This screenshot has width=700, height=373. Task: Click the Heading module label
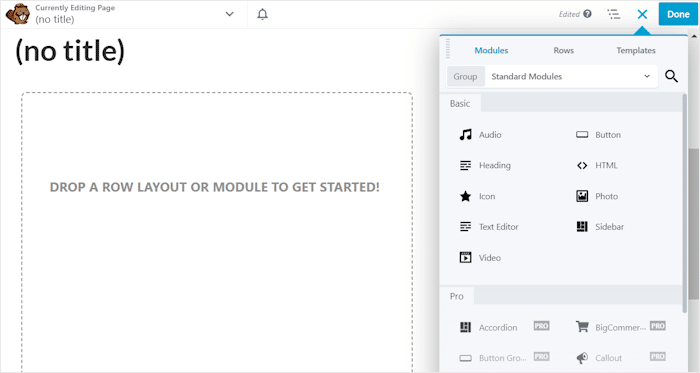(x=495, y=166)
